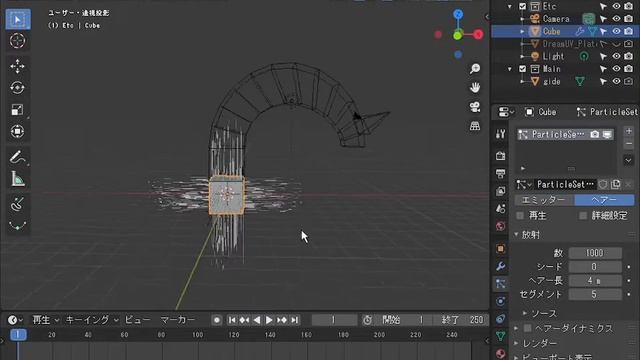
Task: Jump to the first frame
Action: pos(231,320)
